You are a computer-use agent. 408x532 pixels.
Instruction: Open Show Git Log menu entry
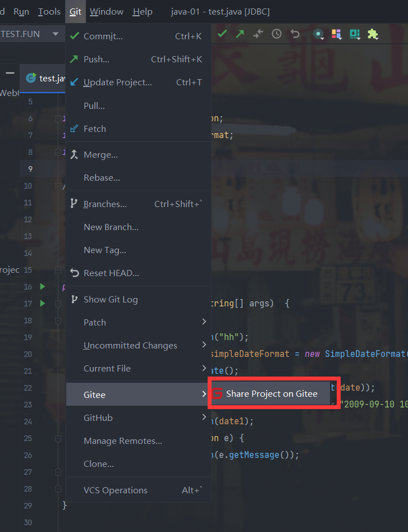139,299
